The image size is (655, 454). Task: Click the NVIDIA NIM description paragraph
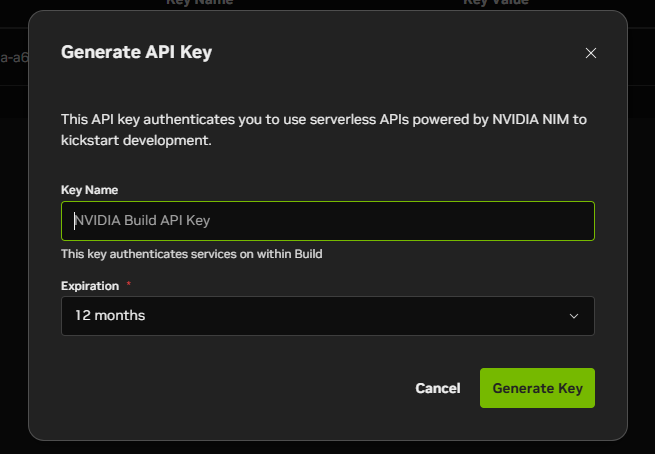click(324, 130)
